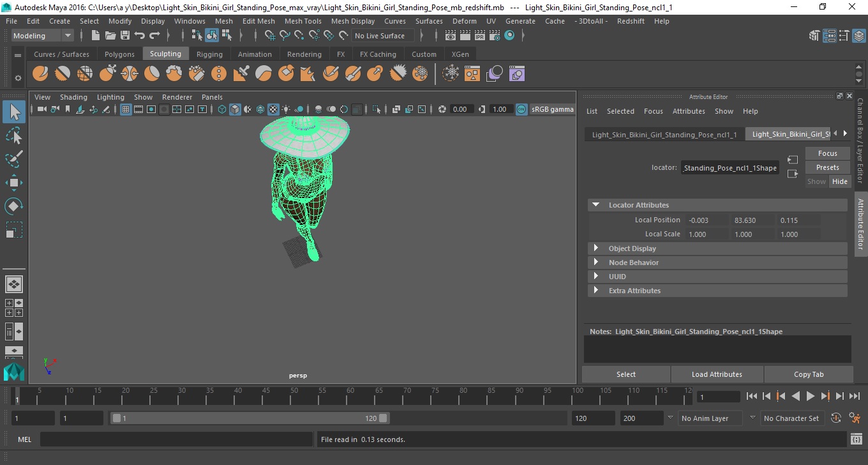Choose the Paint selection tool

pyautogui.click(x=14, y=158)
